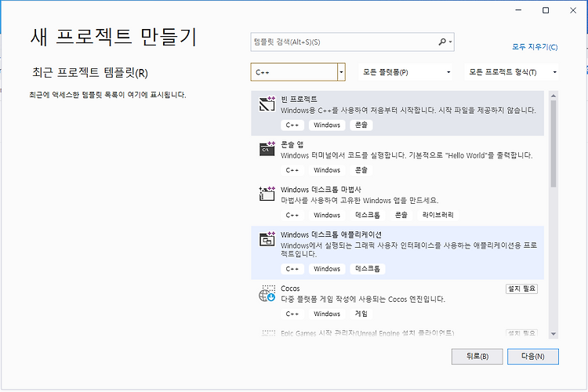This screenshot has width=588, height=392.
Task: Click the C++ tag under Cocos
Action: (292, 314)
